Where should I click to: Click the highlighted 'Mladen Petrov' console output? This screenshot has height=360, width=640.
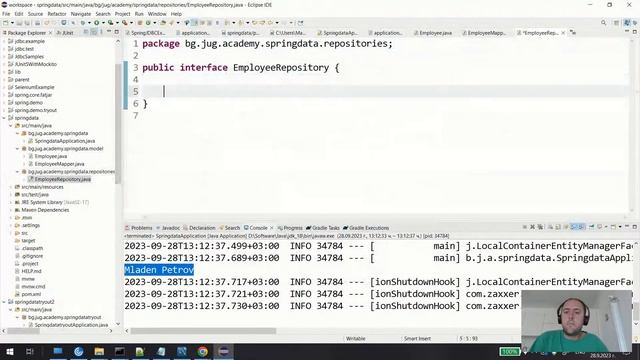159,270
